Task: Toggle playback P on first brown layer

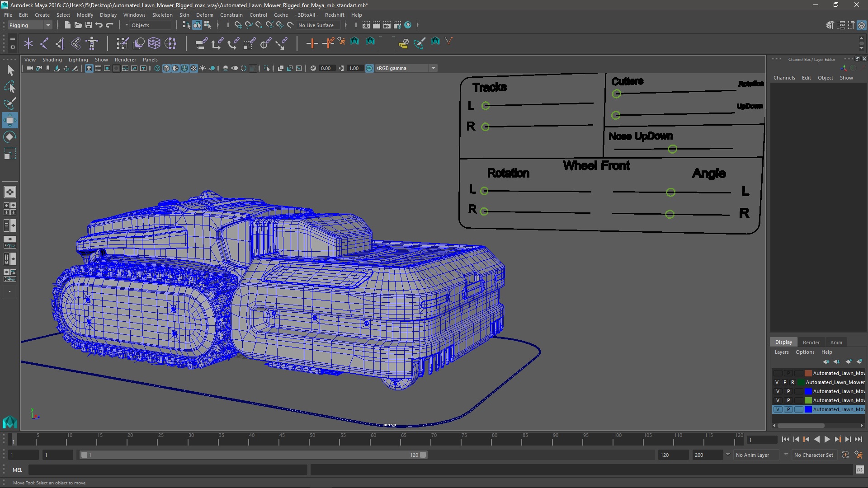Action: (x=788, y=373)
